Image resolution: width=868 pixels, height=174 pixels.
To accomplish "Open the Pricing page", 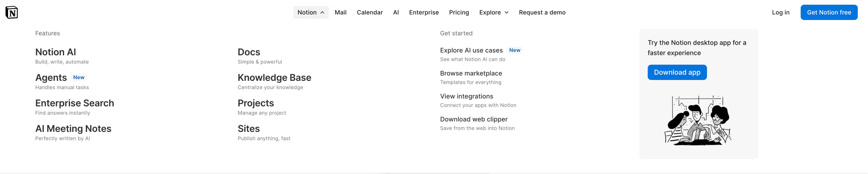I will (x=459, y=12).
